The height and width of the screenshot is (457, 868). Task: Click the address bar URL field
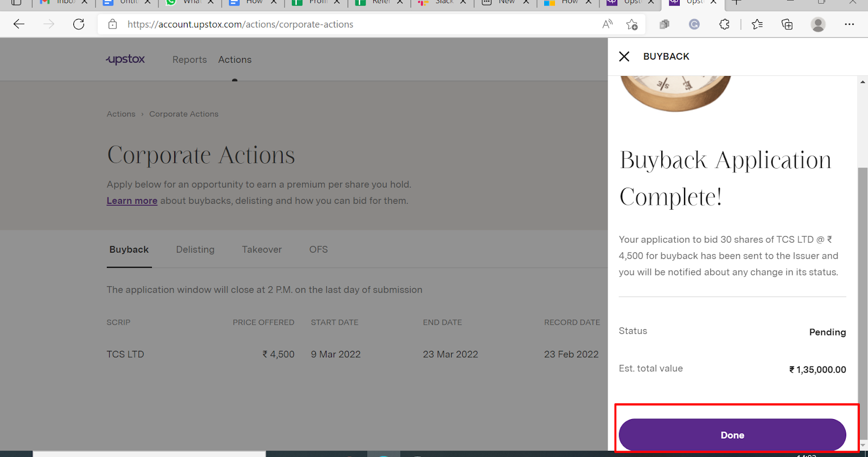[325, 24]
